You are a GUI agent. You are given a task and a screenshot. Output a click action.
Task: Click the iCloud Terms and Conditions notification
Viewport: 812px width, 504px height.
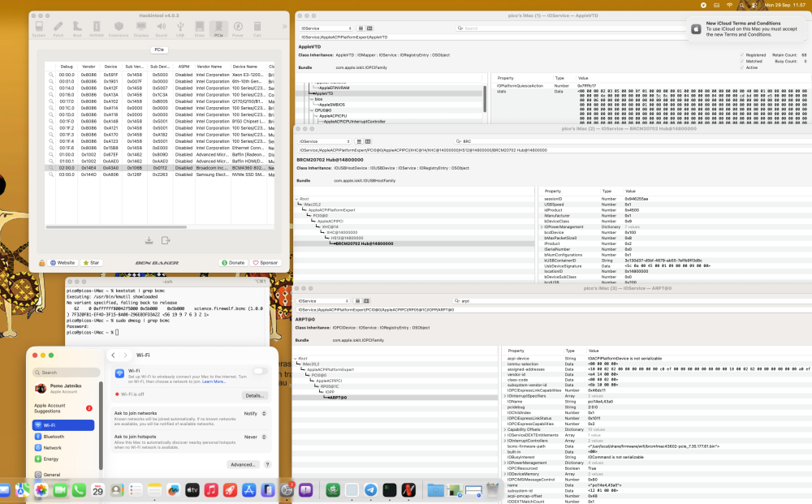[748, 29]
